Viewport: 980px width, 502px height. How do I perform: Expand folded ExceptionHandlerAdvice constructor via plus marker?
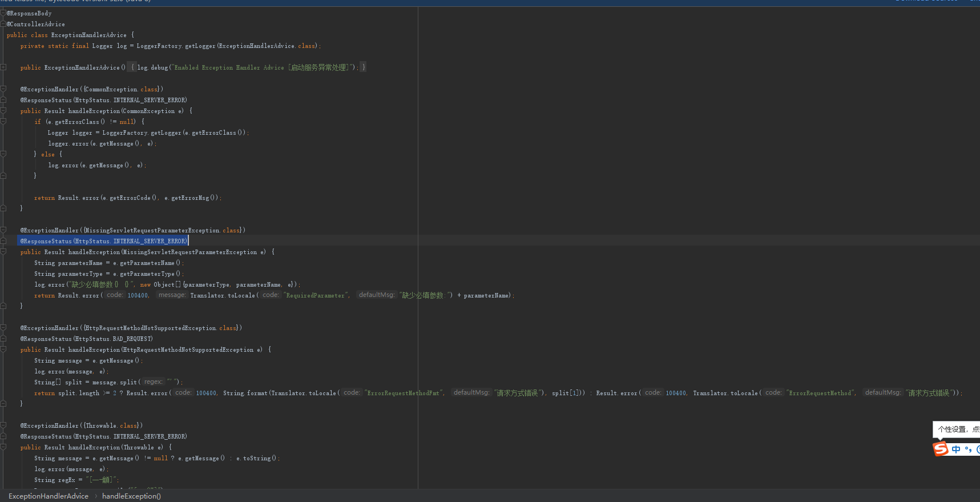[3, 67]
